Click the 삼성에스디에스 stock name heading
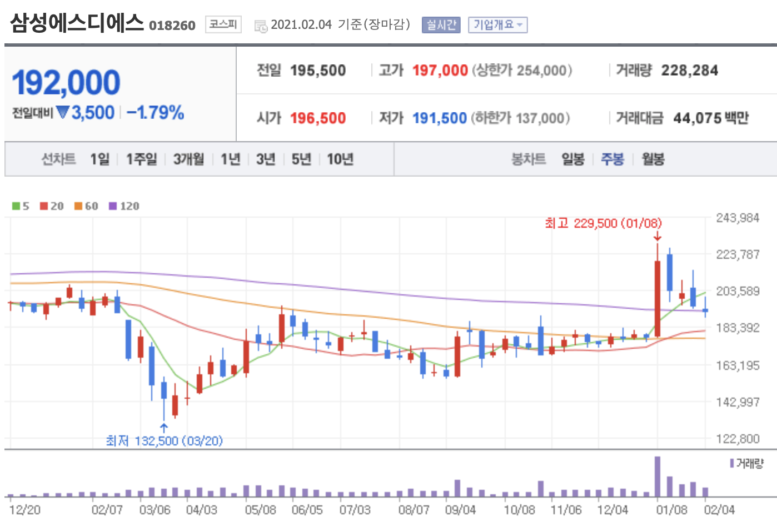Screen dimensions: 777x532 click(x=77, y=23)
